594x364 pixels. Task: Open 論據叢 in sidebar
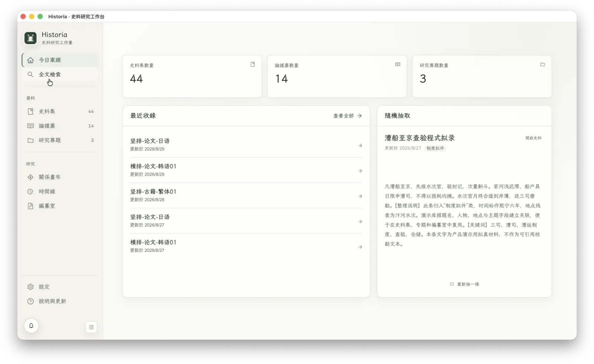coord(60,126)
